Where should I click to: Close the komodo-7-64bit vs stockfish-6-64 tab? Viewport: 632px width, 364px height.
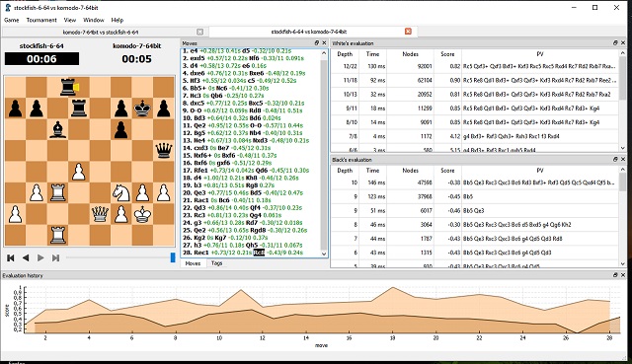[x=199, y=32]
